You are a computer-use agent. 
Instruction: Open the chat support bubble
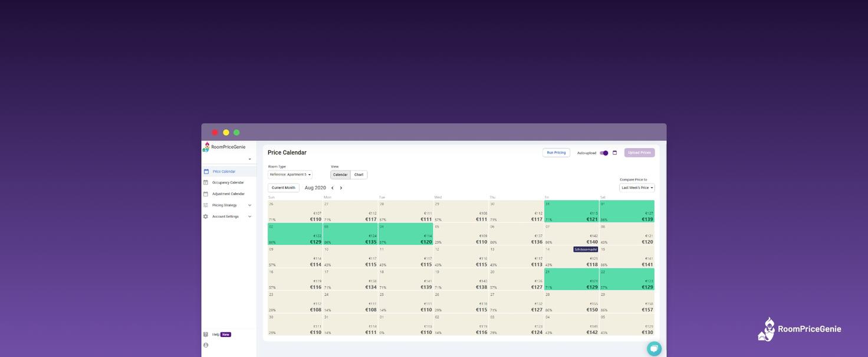pyautogui.click(x=654, y=348)
